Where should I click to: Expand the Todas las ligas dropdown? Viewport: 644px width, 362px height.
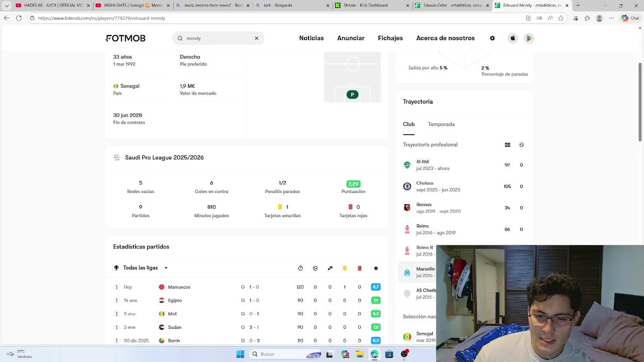tap(141, 268)
